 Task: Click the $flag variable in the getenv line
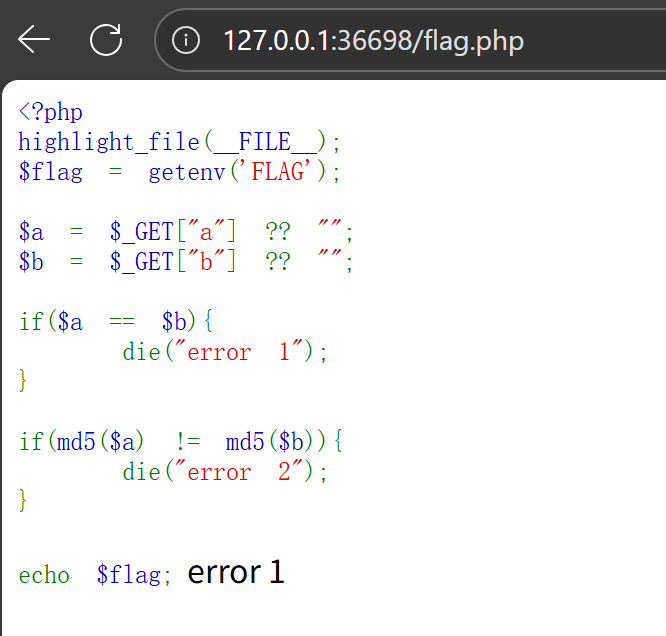[x=50, y=172]
